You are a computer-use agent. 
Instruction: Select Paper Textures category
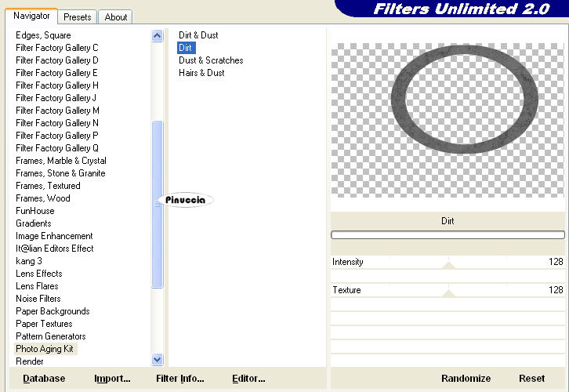pyautogui.click(x=44, y=324)
